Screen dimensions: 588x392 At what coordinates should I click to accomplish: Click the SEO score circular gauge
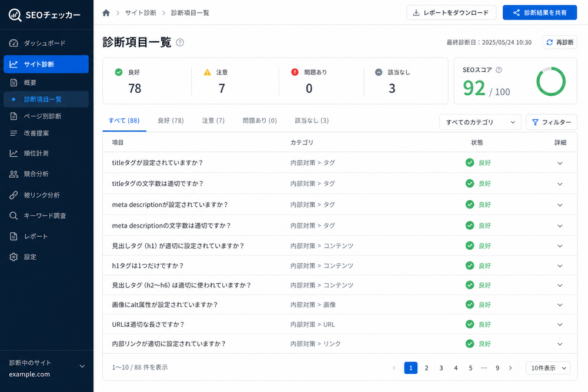[x=551, y=82]
